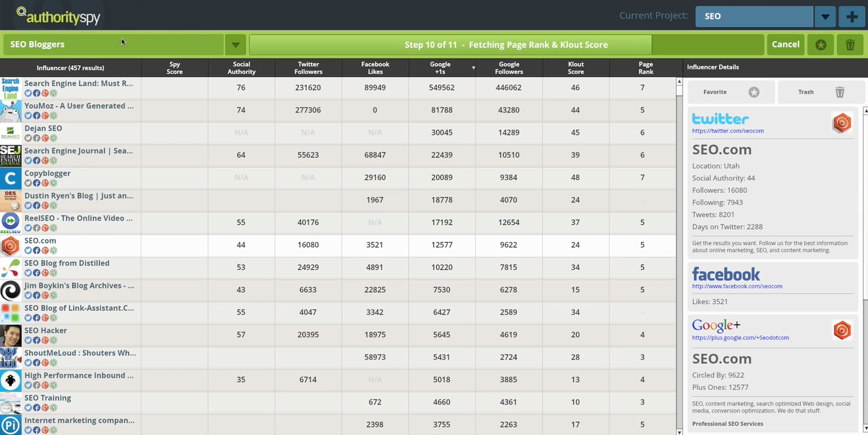
Task: Click Google+ icon under Search Engine Land
Action: [45, 94]
